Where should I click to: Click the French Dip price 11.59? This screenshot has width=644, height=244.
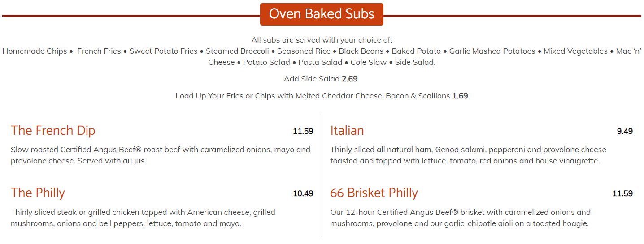tap(303, 131)
